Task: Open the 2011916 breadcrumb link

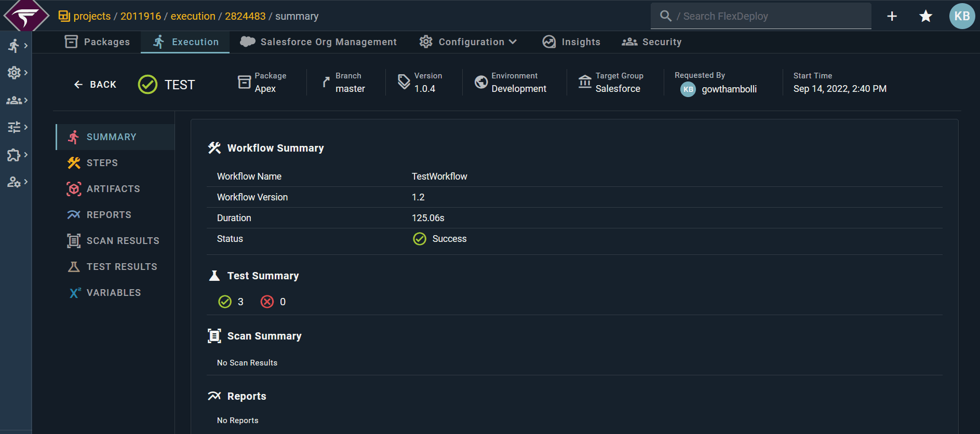Action: click(141, 16)
